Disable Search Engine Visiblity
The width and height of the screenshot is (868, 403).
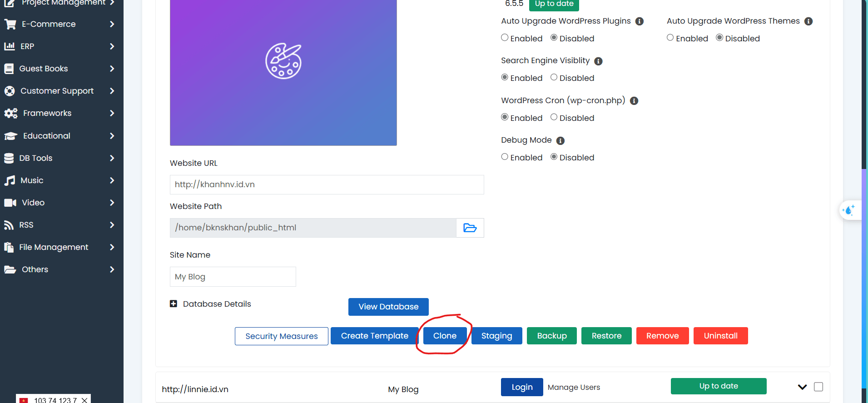click(554, 77)
